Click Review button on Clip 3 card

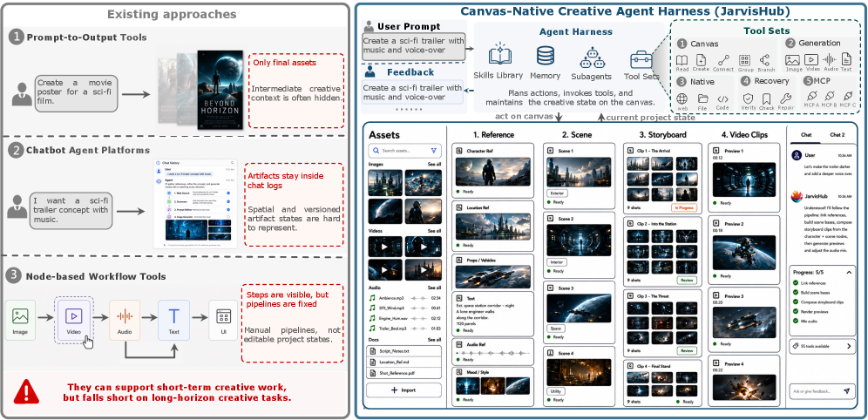pyautogui.click(x=687, y=350)
